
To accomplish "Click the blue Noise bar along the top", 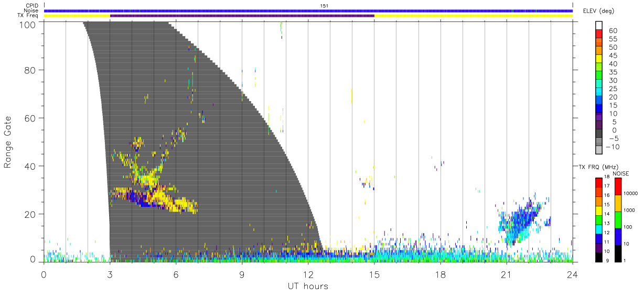I will click(308, 10).
